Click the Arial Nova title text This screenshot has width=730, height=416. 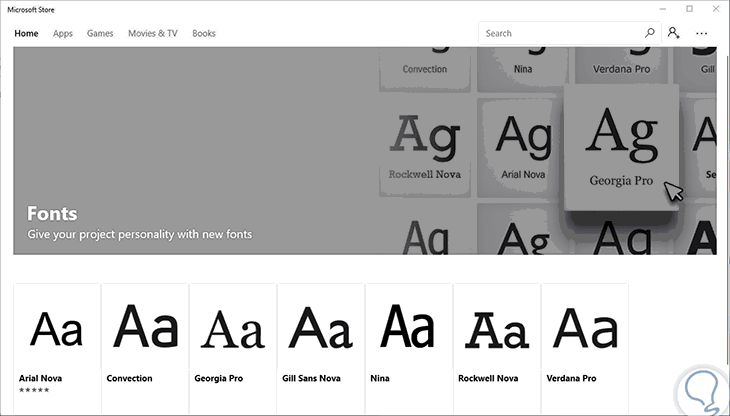pyautogui.click(x=41, y=378)
